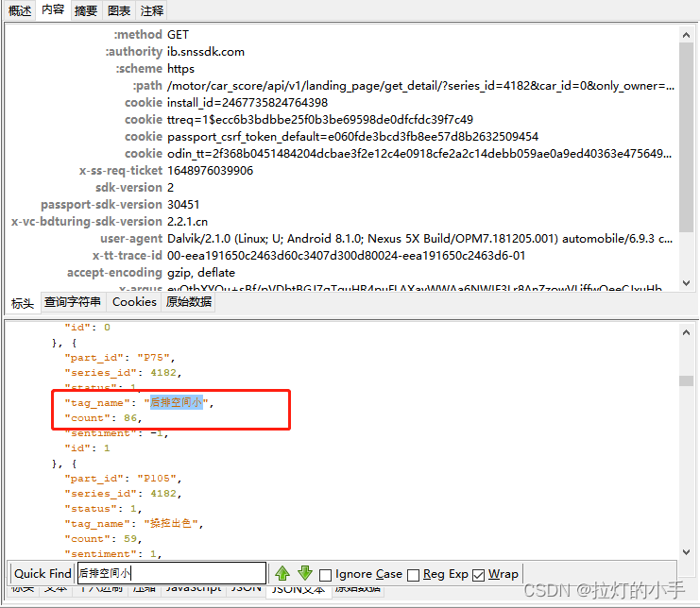Click the headers panel scroll-up arrow
The width and height of the screenshot is (700, 608).
(686, 35)
